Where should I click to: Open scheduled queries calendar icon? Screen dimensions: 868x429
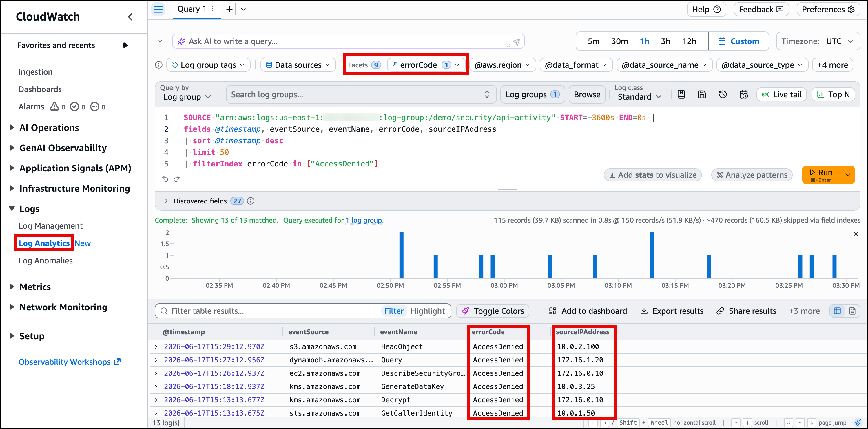744,95
